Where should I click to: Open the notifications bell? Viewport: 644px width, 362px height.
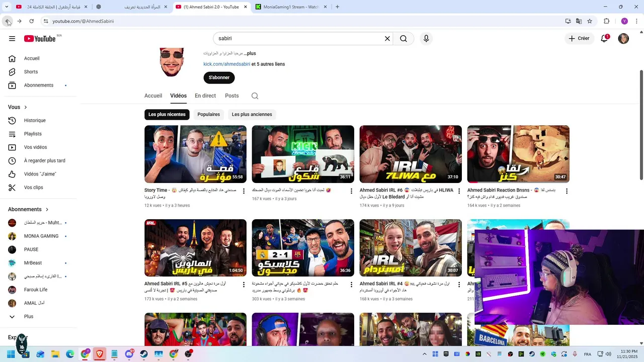click(x=605, y=39)
